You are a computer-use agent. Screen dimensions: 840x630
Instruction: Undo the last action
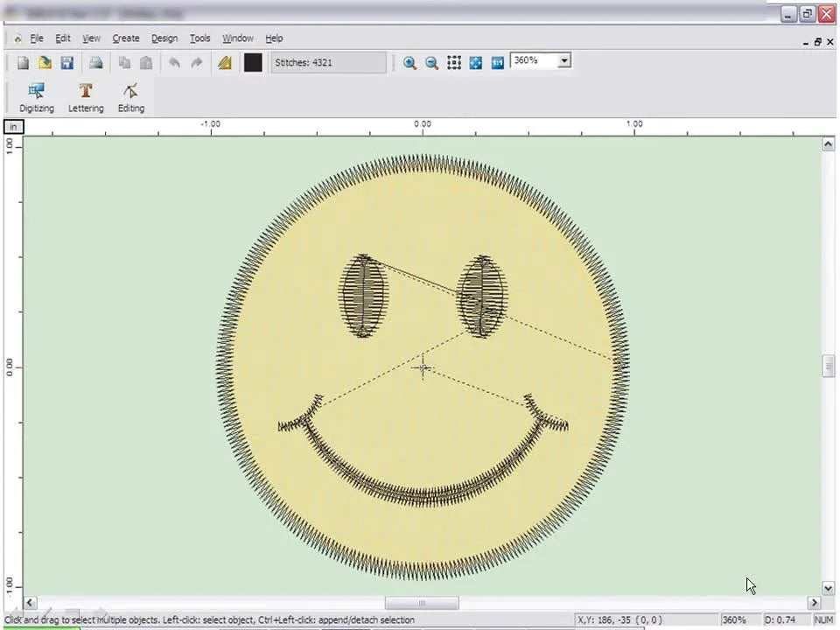pyautogui.click(x=174, y=63)
